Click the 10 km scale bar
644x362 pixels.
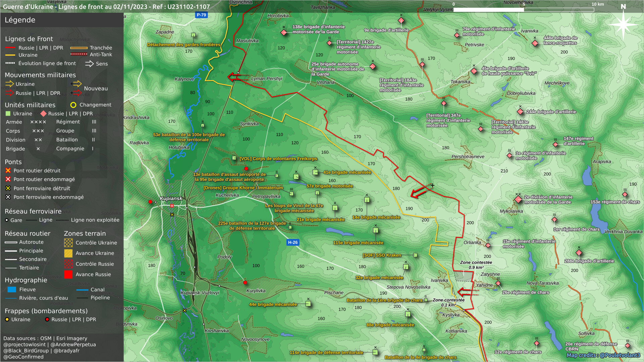coord(523,10)
